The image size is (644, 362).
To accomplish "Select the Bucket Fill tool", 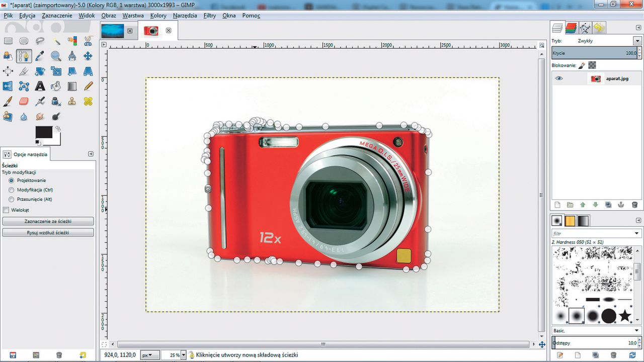I will pos(56,86).
